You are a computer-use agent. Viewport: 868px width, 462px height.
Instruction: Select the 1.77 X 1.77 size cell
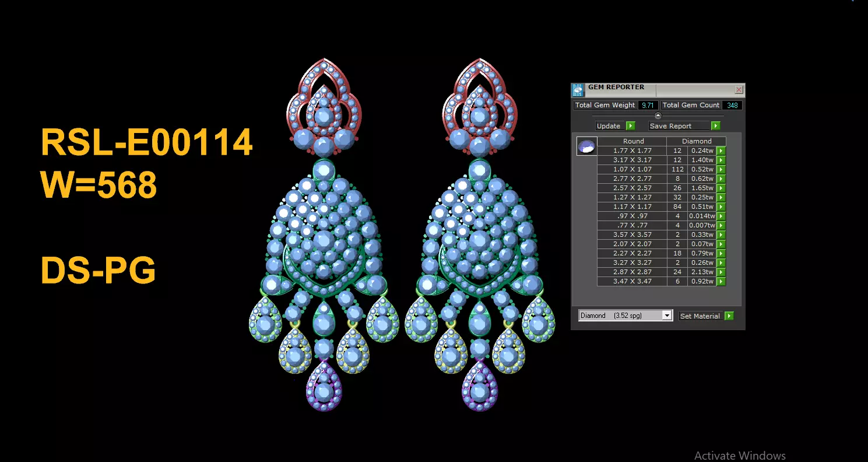[632, 150]
